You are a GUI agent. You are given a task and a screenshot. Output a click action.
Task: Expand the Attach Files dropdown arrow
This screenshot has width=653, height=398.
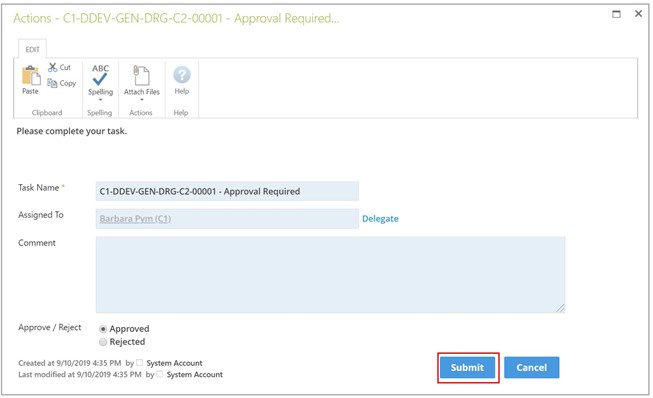[142, 100]
